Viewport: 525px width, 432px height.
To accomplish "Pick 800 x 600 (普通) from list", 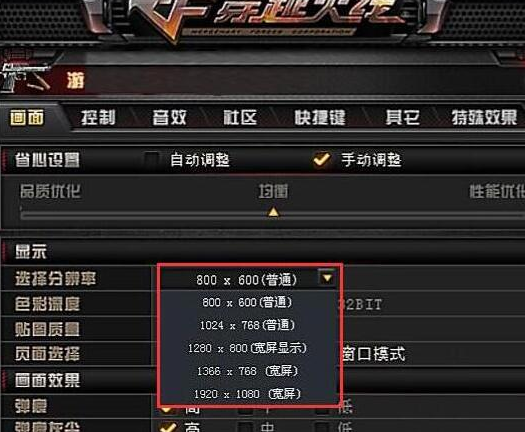I will click(x=247, y=302).
